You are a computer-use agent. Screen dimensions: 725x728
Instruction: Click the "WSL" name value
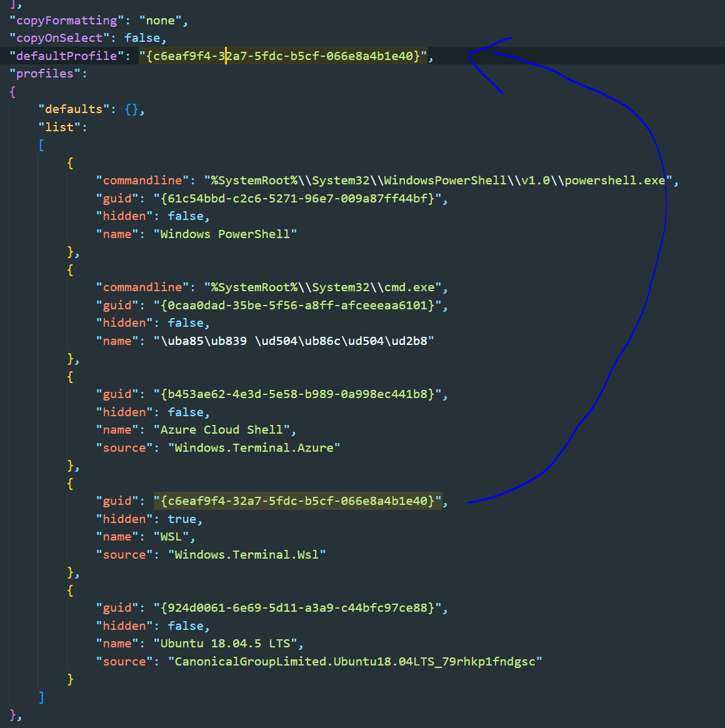point(171,537)
